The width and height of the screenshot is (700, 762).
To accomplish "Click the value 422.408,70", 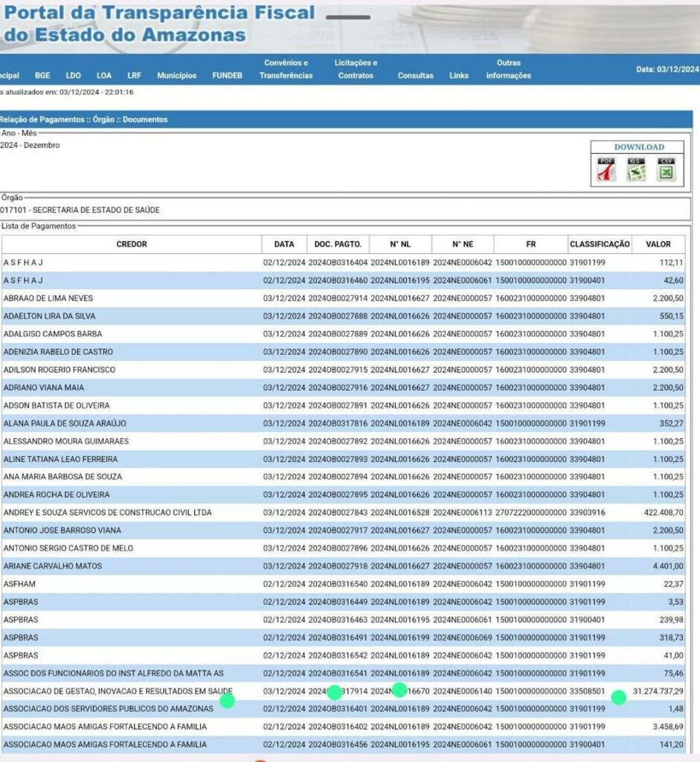I will coord(664,512).
